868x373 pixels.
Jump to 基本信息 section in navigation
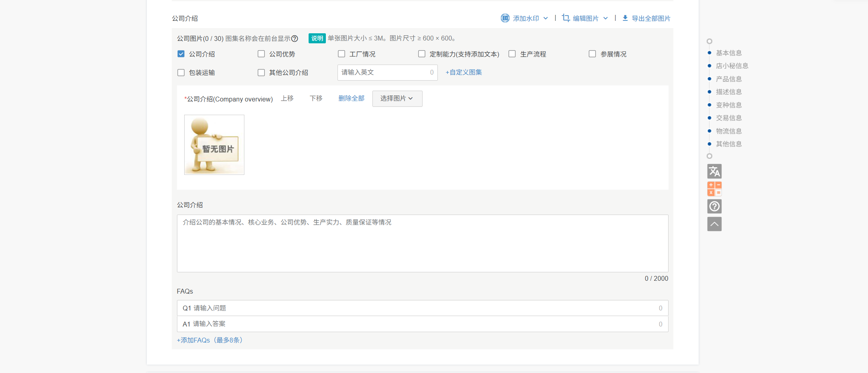point(728,53)
